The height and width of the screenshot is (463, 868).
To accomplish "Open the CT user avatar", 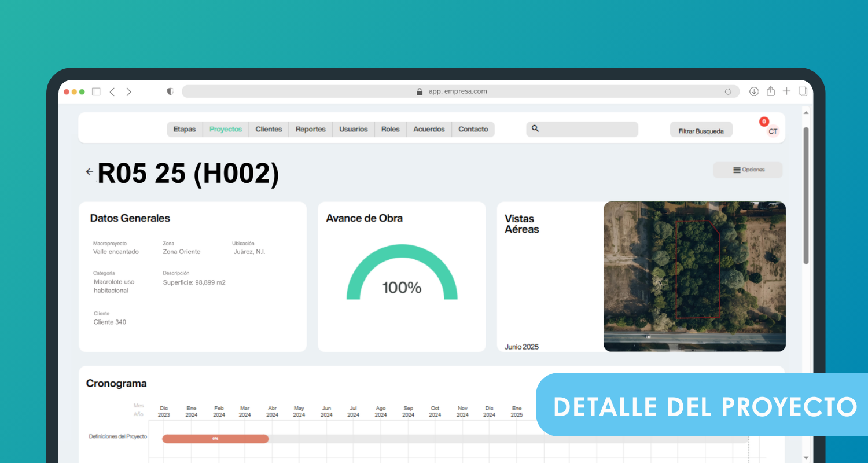I will click(773, 131).
